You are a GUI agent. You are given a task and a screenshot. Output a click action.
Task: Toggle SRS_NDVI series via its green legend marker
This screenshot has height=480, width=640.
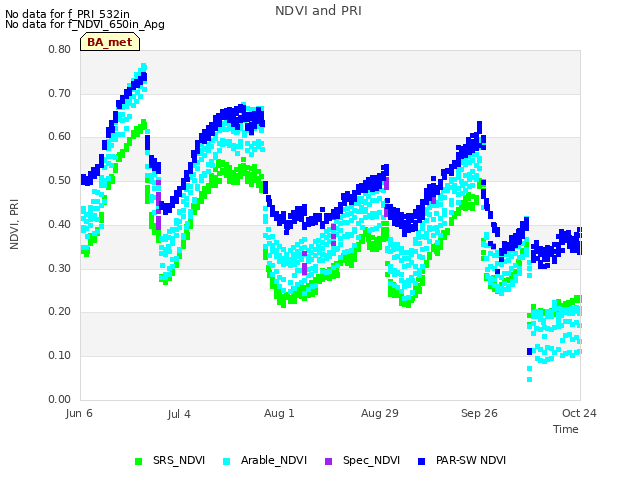pos(139,461)
